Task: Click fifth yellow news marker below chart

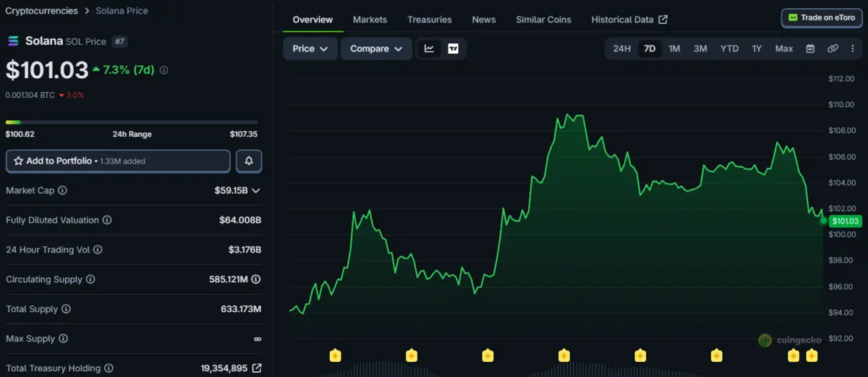Action: [640, 355]
